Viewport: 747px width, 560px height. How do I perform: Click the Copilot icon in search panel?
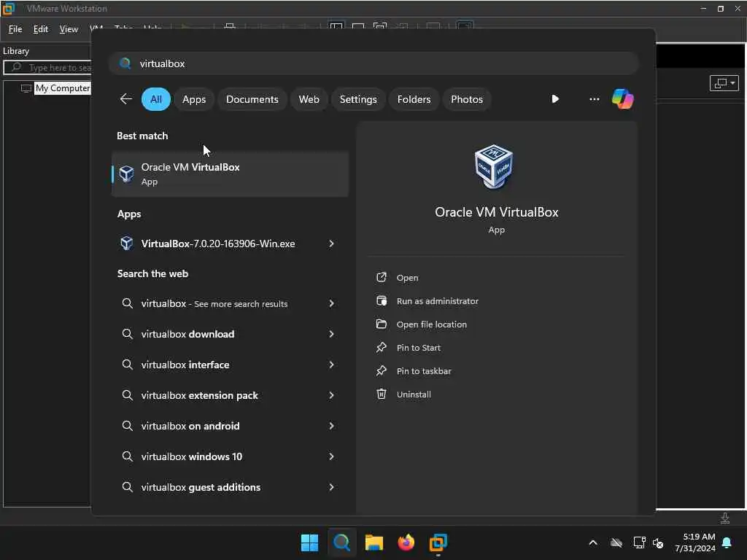[622, 99]
